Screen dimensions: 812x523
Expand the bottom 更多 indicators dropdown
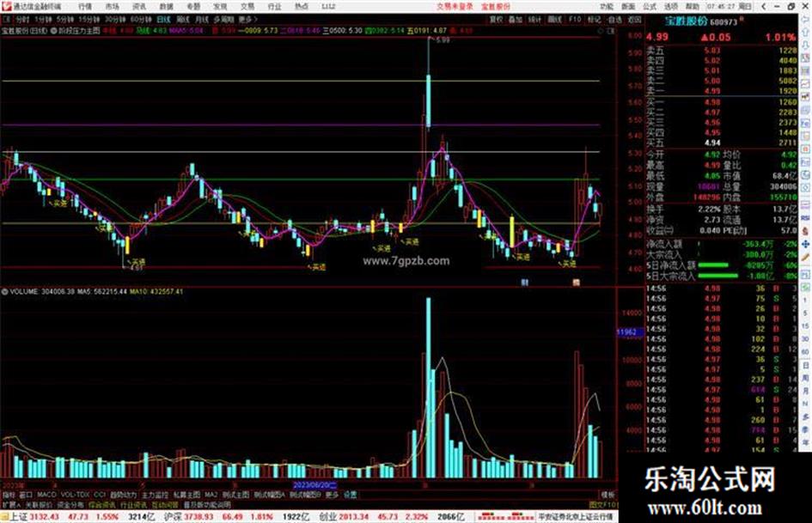click(332, 495)
